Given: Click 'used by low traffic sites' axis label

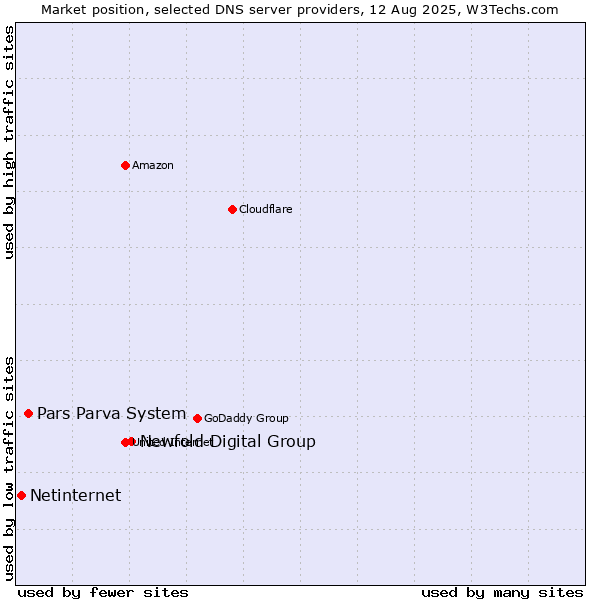Looking at the screenshot, I should click(x=9, y=469).
